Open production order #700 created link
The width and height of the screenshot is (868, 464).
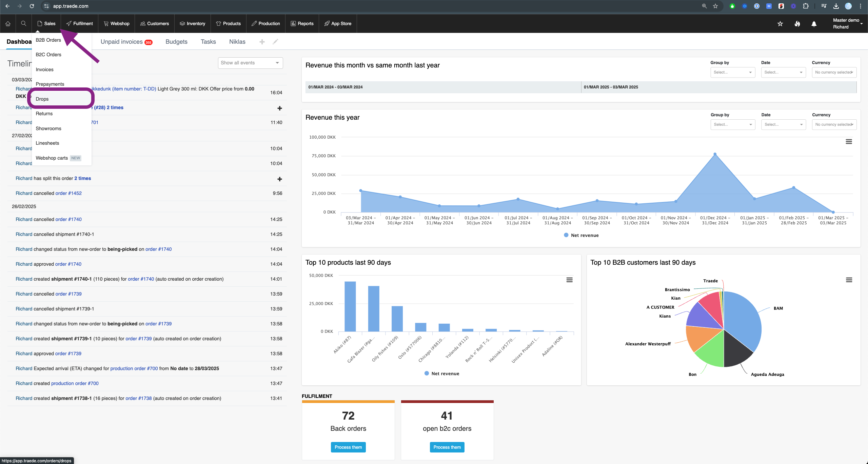tap(75, 383)
